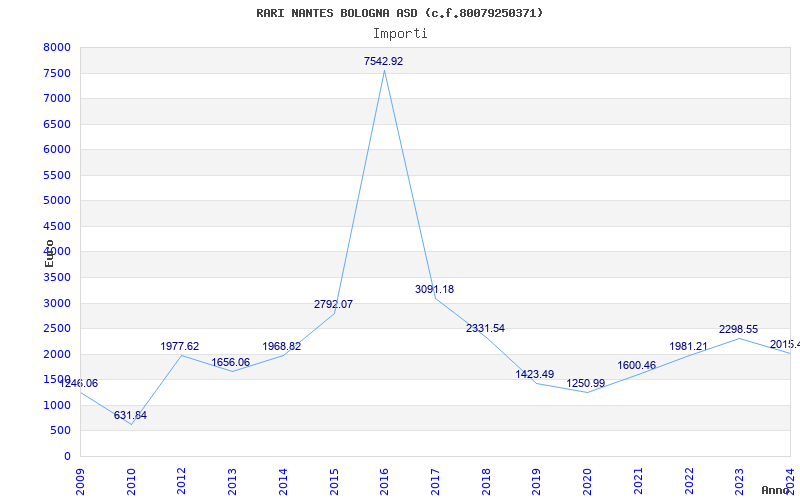The image size is (800, 500).
Task: Click the Anno x-axis title
Action: 775,490
